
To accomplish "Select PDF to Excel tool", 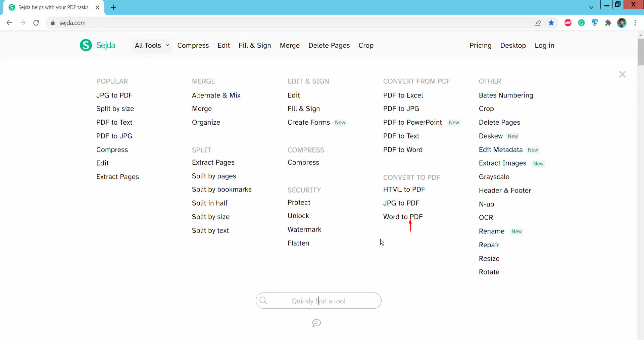I will tap(403, 95).
